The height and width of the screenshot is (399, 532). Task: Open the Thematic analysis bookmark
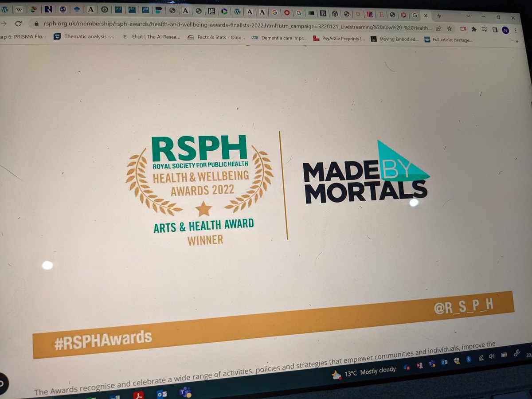click(83, 37)
